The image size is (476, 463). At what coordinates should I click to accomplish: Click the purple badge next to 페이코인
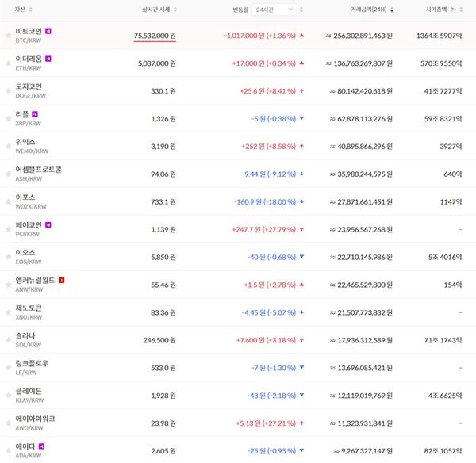coord(48,224)
